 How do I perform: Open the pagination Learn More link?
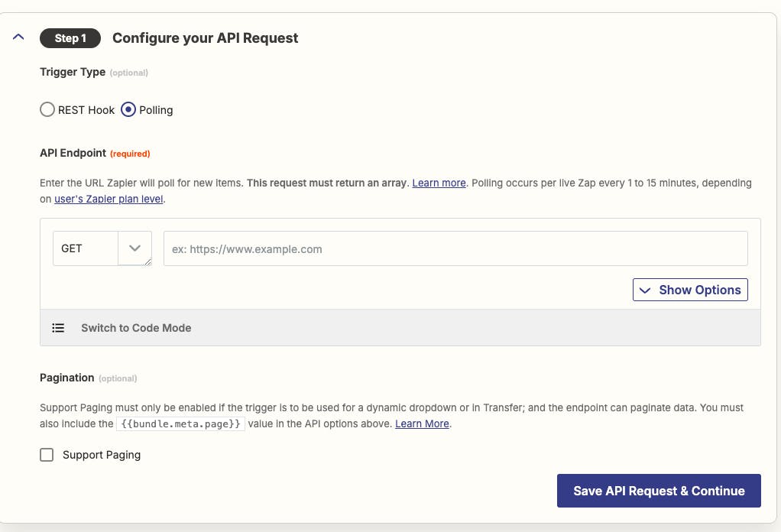(422, 423)
